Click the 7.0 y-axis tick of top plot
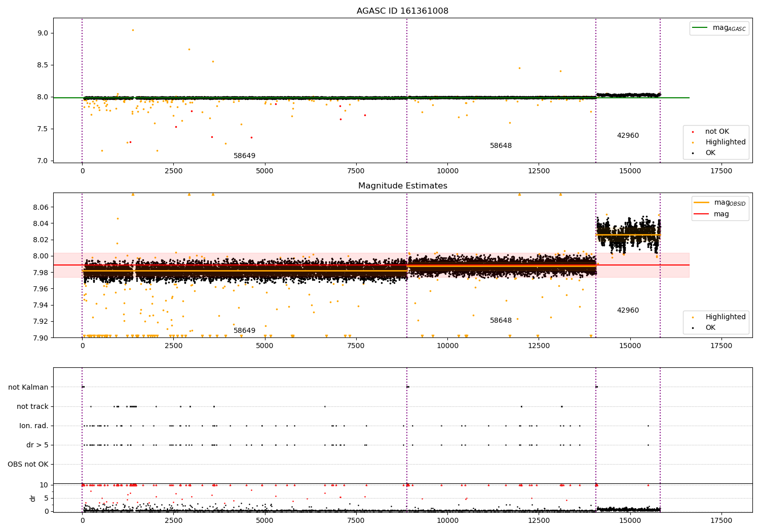Viewport: 760px width, 532px height. [43, 161]
